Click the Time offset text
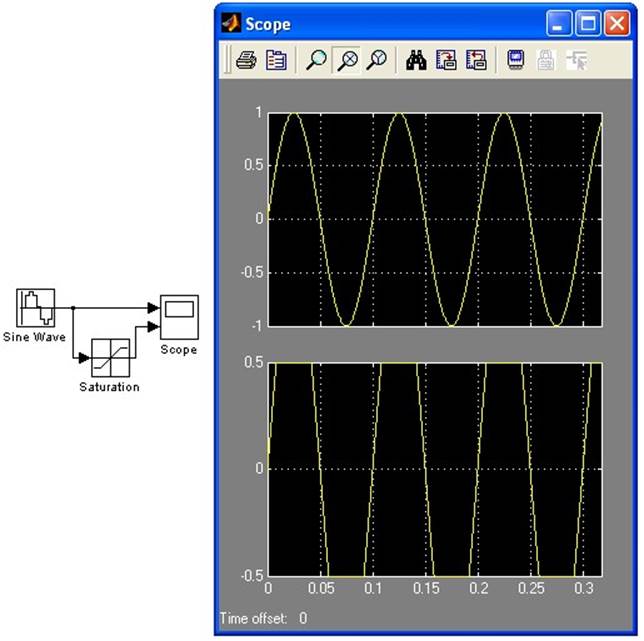This screenshot has width=644, height=641. click(263, 618)
